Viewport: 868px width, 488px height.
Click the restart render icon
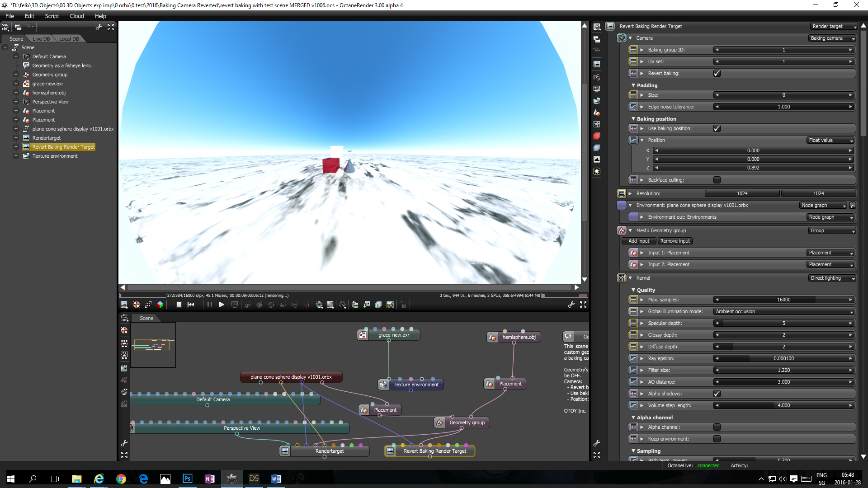(x=191, y=305)
